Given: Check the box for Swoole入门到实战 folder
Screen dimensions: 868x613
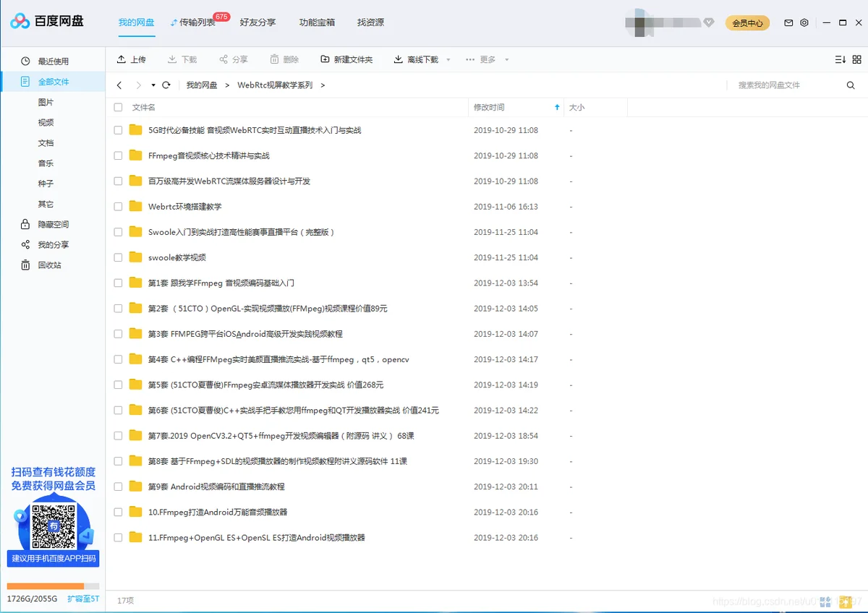Looking at the screenshot, I should pyautogui.click(x=119, y=232).
